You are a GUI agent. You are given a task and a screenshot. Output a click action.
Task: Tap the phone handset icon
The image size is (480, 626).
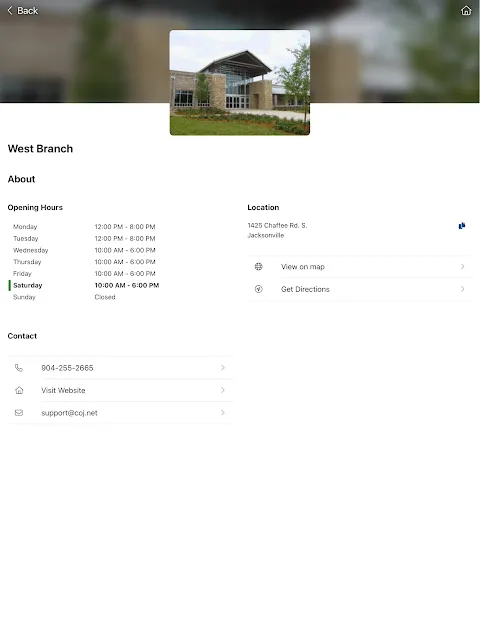19,368
